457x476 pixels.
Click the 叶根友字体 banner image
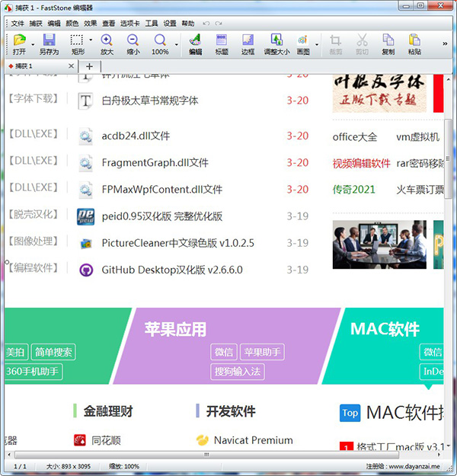pos(379,94)
